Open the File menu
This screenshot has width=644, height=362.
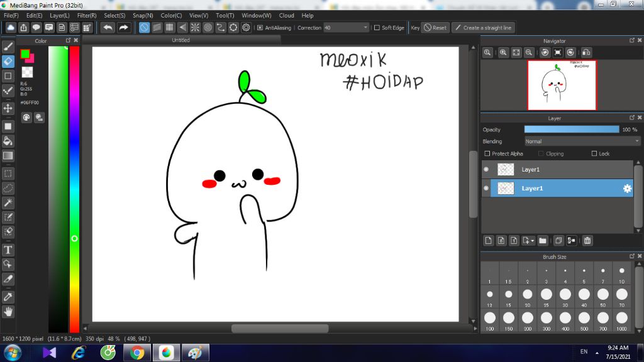11,16
